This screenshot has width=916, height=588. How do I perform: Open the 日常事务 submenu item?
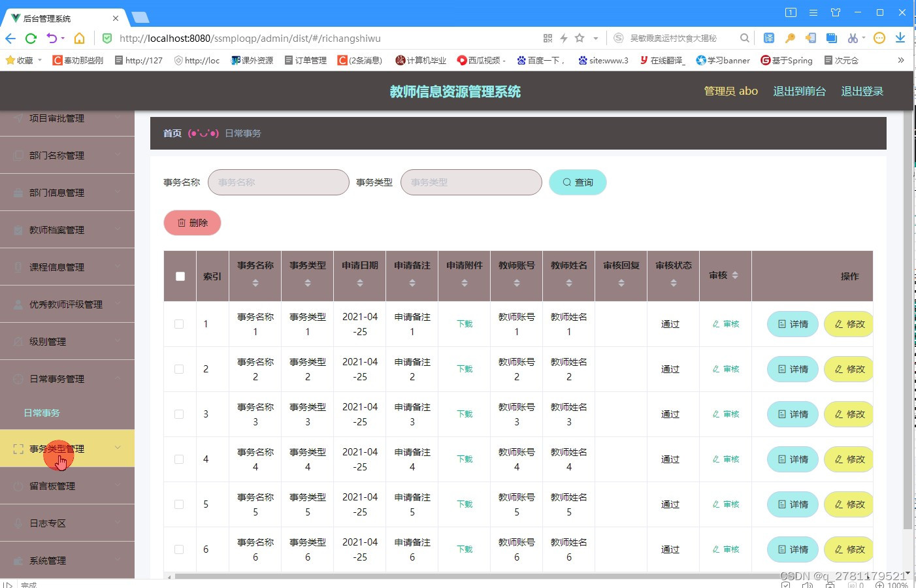pos(42,413)
